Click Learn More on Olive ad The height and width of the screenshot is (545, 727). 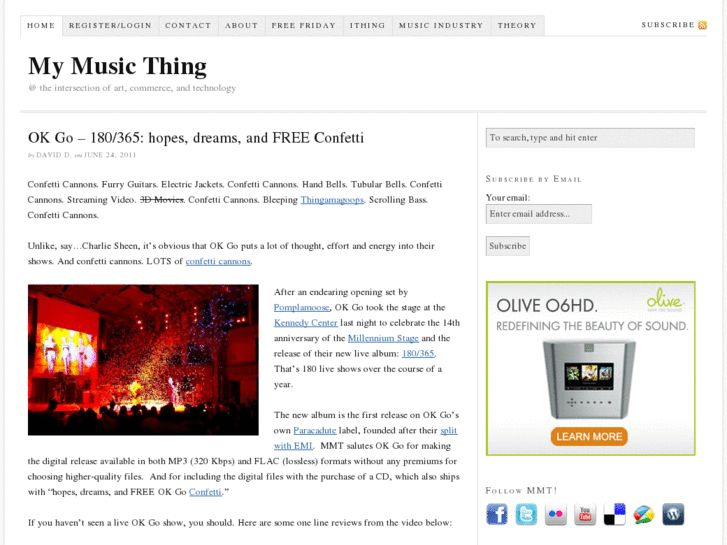(x=589, y=436)
